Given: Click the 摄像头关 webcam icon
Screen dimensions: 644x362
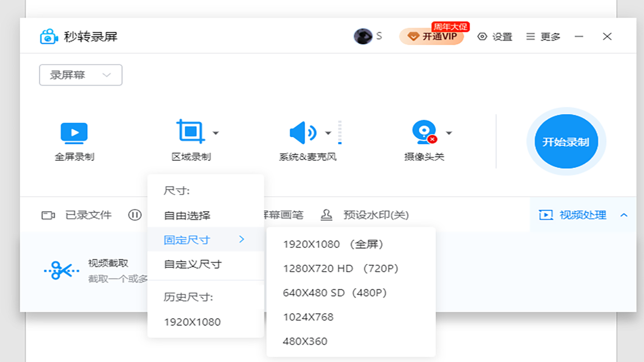Looking at the screenshot, I should pos(424,132).
